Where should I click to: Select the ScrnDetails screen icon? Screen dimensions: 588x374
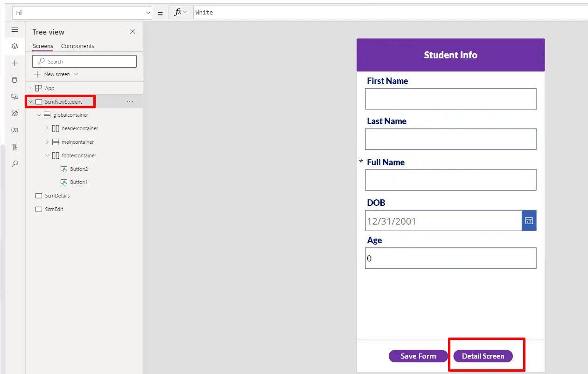coord(39,196)
